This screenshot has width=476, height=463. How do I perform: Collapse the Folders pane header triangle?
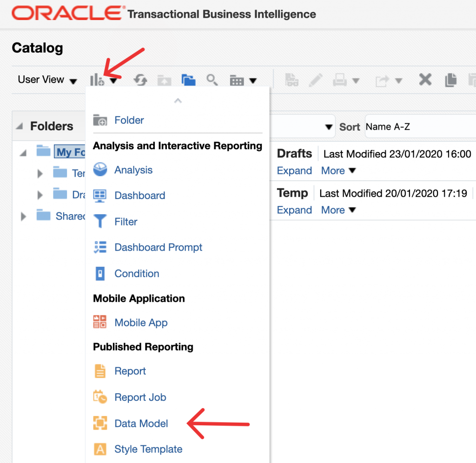click(x=19, y=126)
